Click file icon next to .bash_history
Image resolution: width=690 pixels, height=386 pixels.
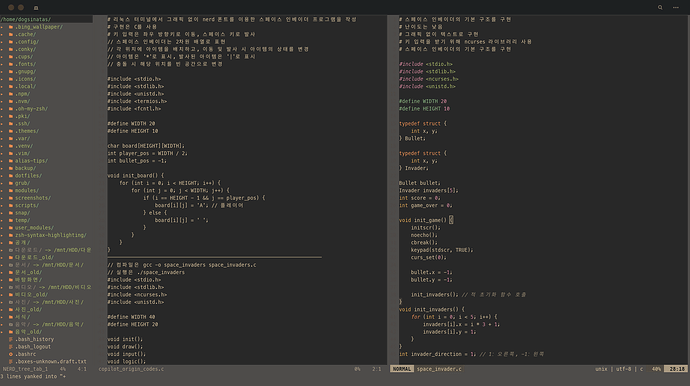(x=11, y=339)
